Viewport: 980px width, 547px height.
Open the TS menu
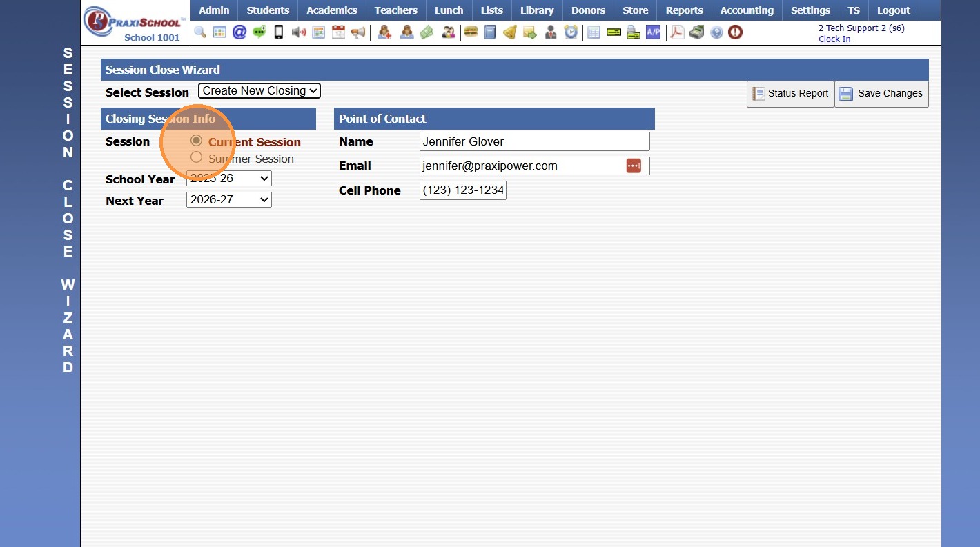(854, 10)
